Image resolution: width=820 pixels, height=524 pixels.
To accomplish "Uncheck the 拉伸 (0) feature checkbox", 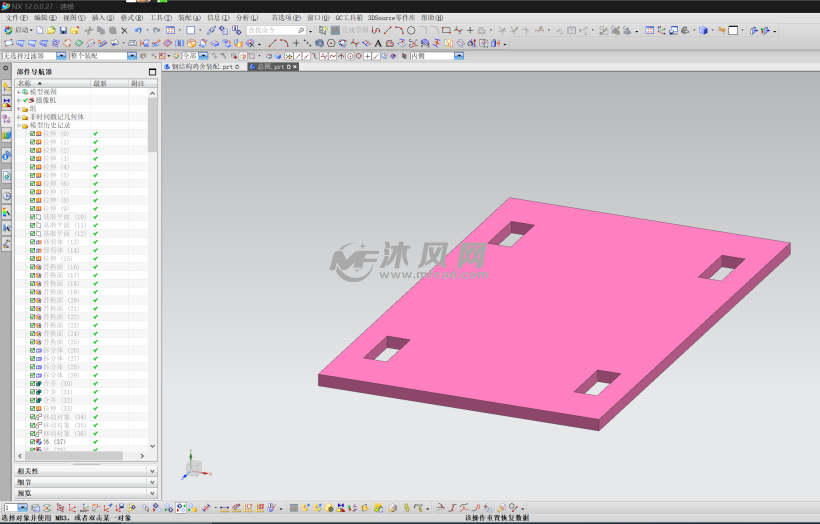I will point(33,134).
